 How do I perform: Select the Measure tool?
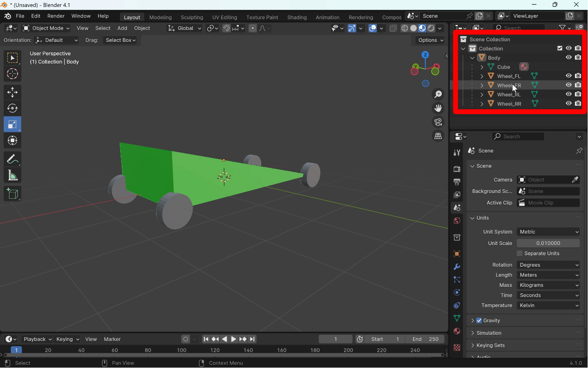click(x=12, y=176)
